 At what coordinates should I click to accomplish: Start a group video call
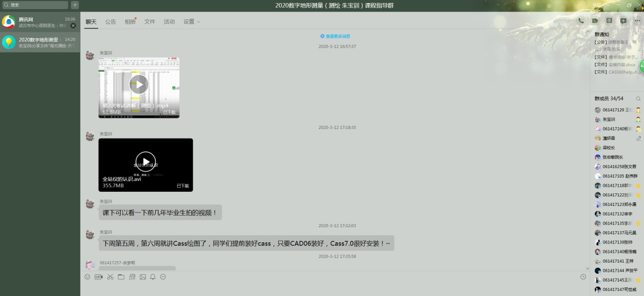coord(595,21)
